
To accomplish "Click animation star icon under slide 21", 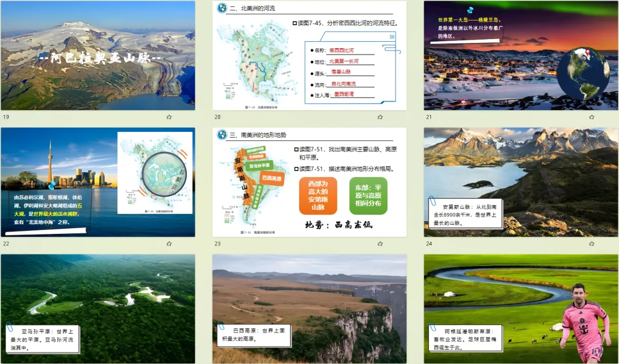I will (x=591, y=117).
